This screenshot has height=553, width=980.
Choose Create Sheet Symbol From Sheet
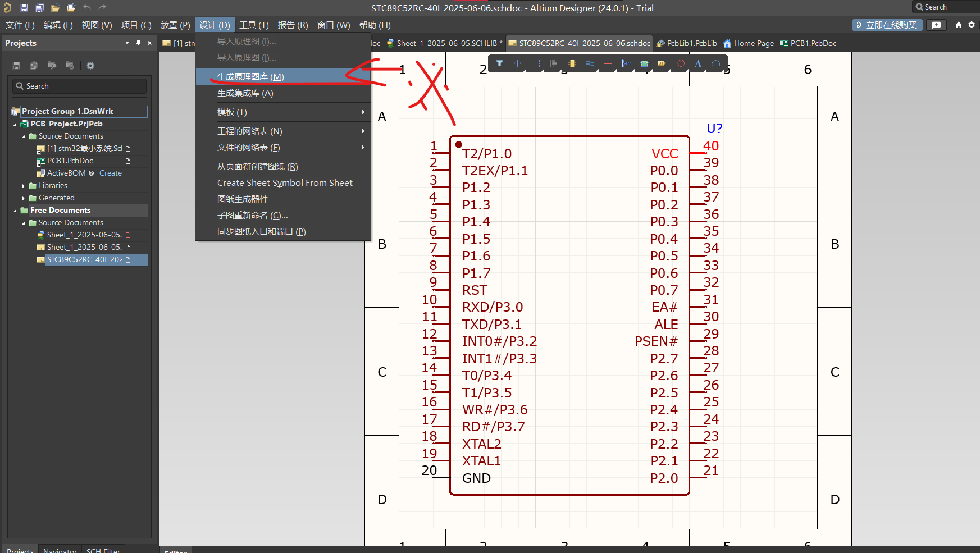pos(283,183)
